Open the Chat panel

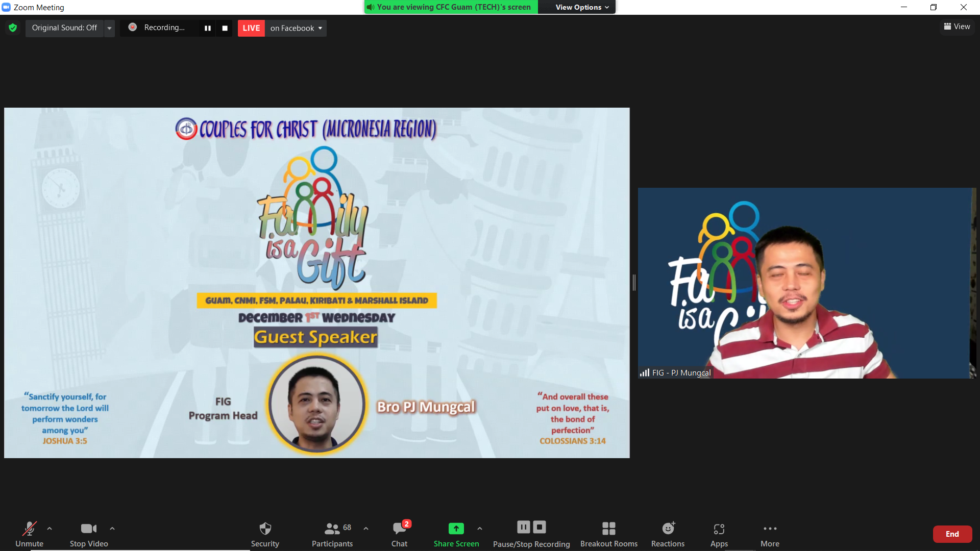point(400,534)
